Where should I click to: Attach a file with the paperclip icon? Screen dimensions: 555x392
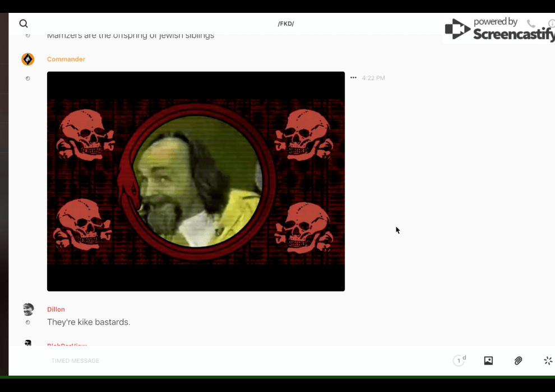pos(518,361)
